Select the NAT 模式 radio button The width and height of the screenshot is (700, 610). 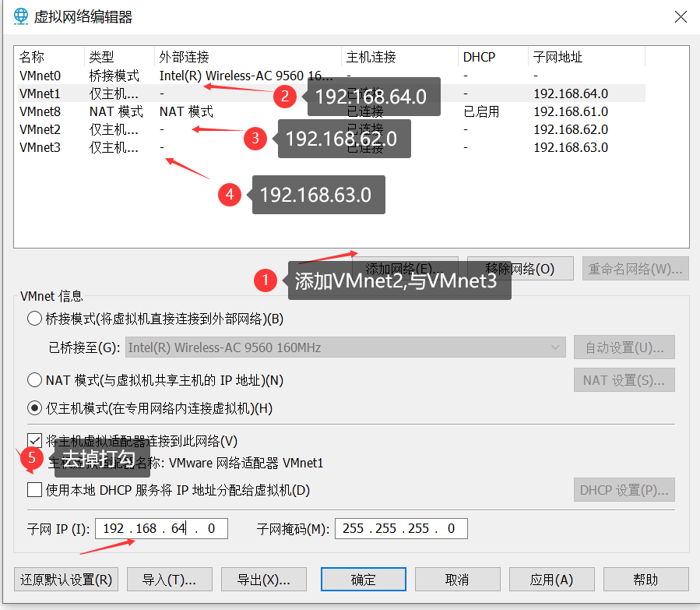point(34,380)
